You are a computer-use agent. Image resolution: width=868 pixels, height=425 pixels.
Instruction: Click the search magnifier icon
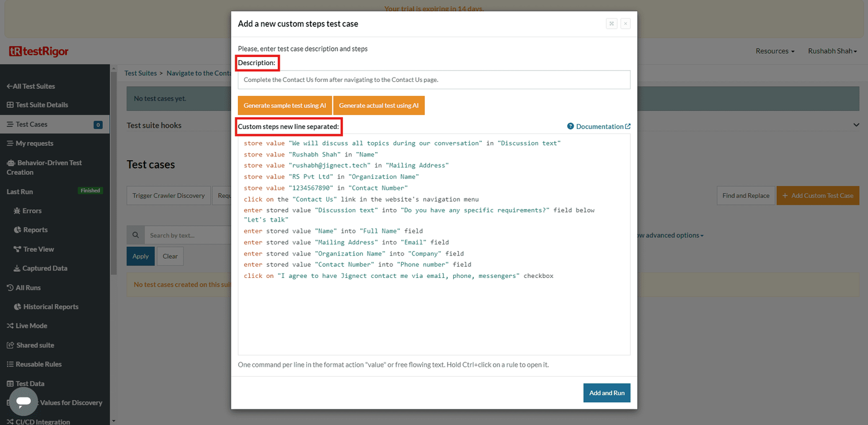point(136,235)
